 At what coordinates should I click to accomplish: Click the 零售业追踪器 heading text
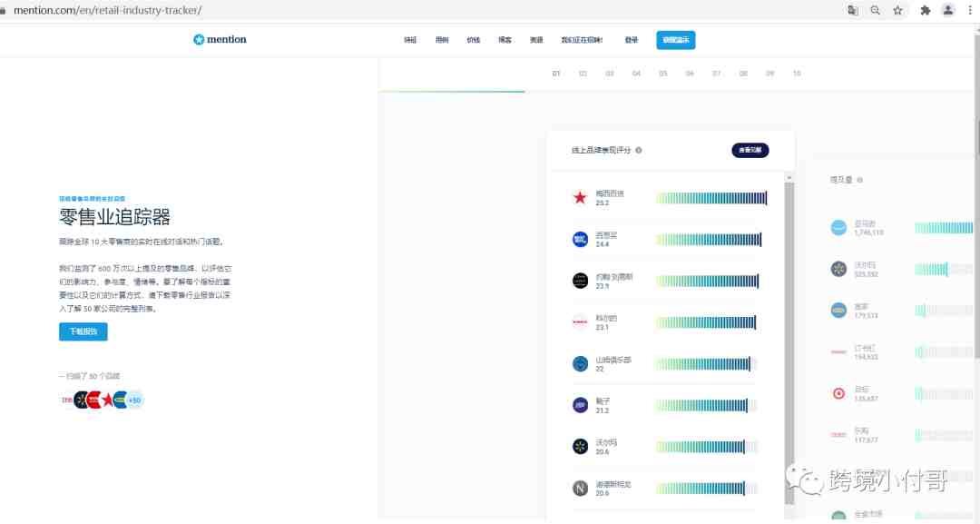point(115,217)
